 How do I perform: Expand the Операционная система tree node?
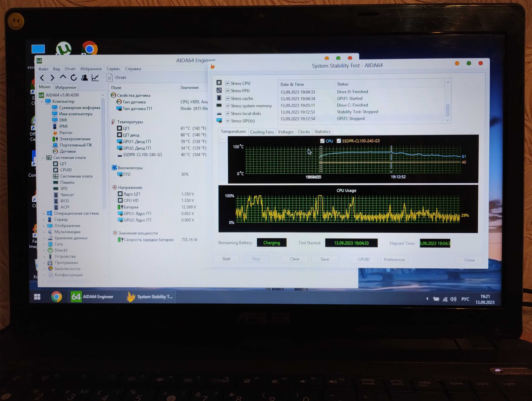coord(44,214)
